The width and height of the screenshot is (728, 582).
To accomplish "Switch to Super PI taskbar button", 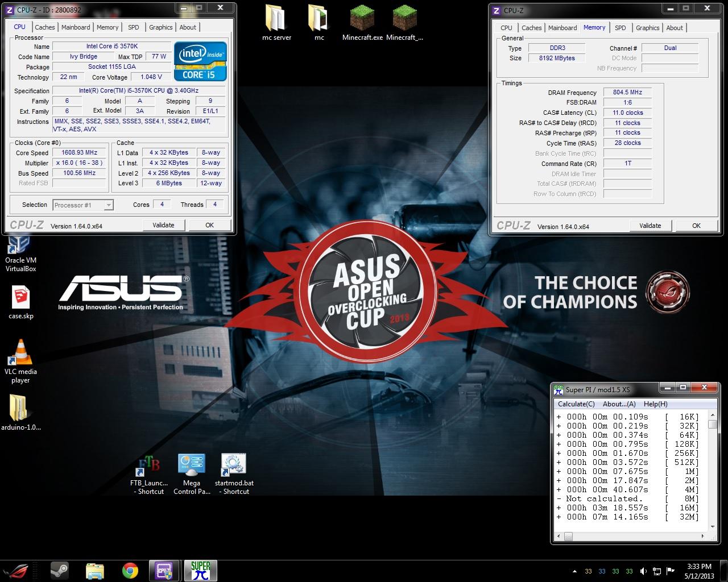I will (x=200, y=570).
